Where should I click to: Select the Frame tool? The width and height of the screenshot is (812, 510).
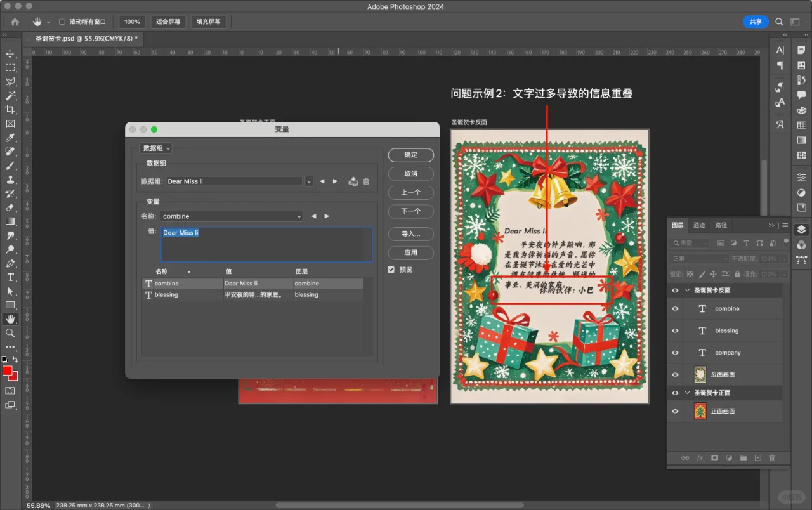tap(10, 124)
